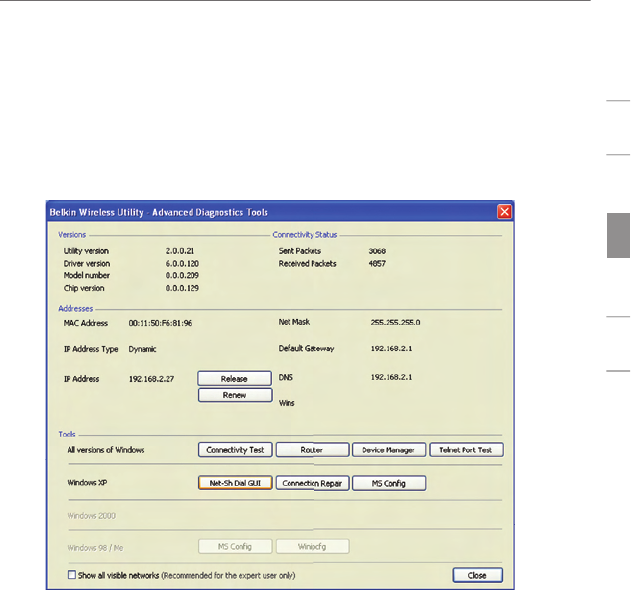Click Sent Packets count 3068

coord(377,251)
